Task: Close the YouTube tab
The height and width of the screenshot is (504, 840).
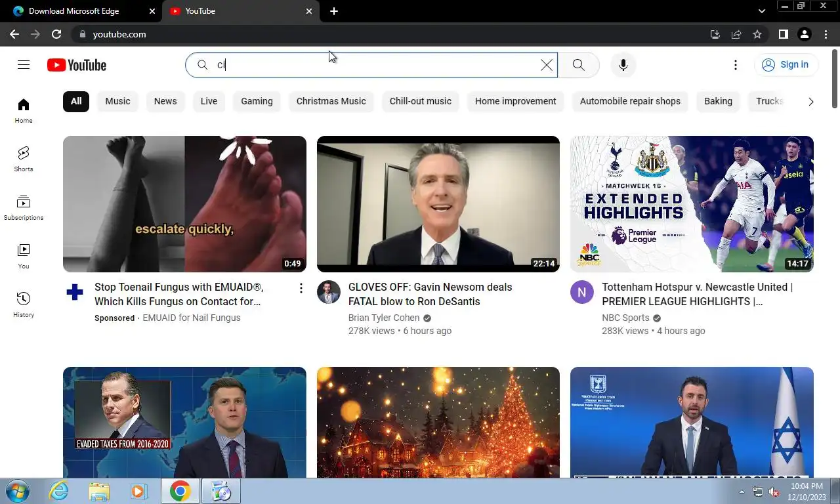Action: 309,11
